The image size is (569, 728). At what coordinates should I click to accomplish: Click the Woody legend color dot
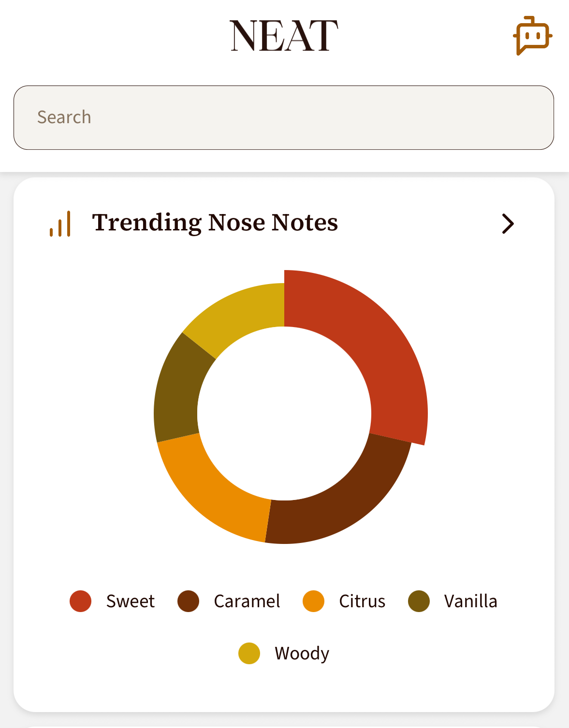pos(249,653)
